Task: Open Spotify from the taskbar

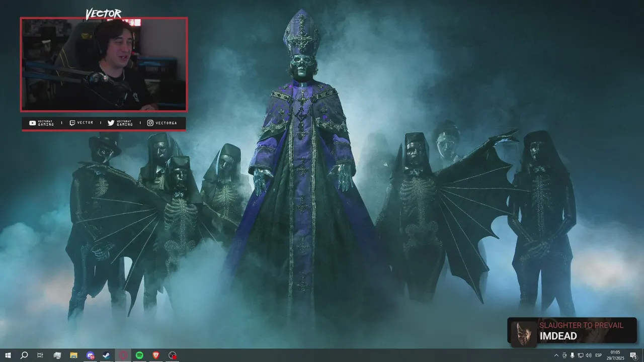Action: click(139, 355)
